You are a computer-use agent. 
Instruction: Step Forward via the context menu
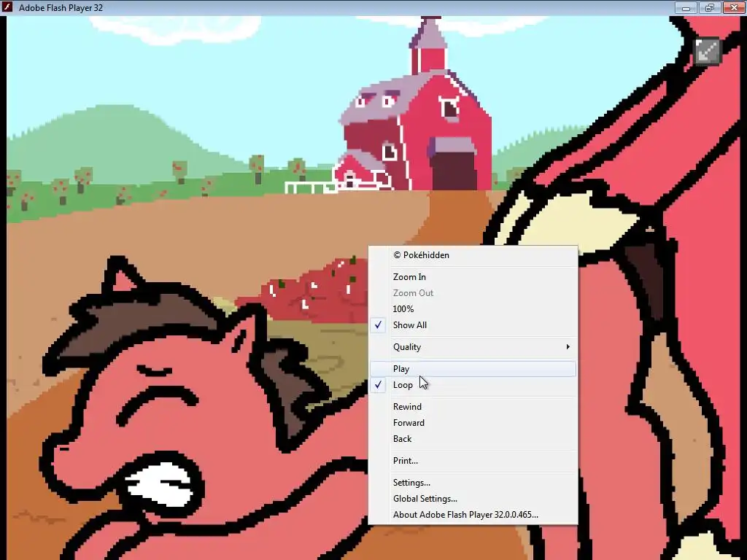click(x=473, y=422)
